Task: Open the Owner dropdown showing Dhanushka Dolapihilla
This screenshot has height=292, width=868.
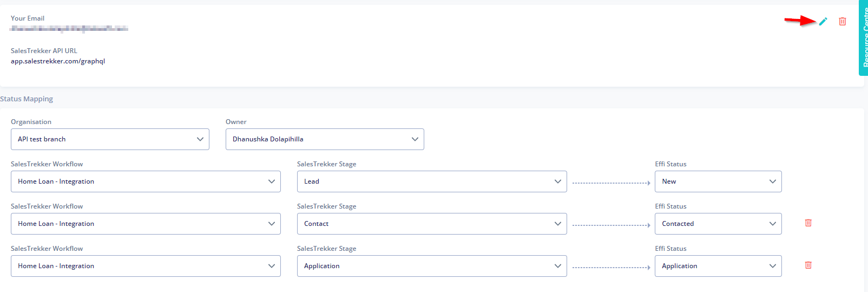Action: coord(325,139)
